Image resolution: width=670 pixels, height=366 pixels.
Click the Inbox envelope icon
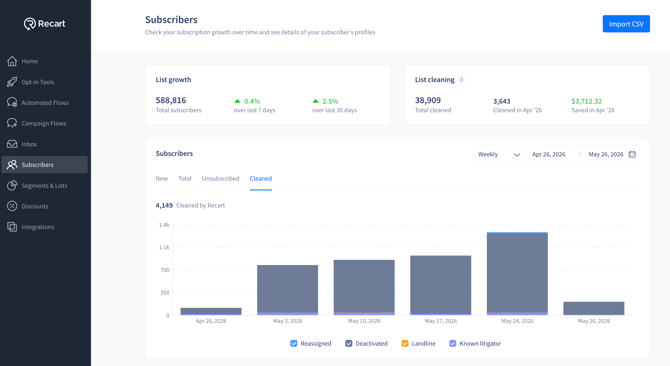(12, 144)
